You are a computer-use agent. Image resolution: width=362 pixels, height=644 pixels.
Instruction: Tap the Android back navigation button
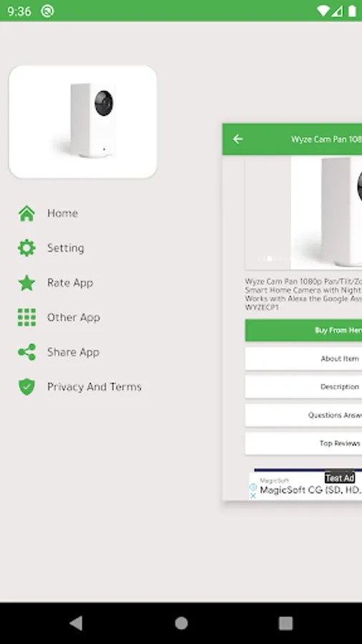(x=76, y=623)
